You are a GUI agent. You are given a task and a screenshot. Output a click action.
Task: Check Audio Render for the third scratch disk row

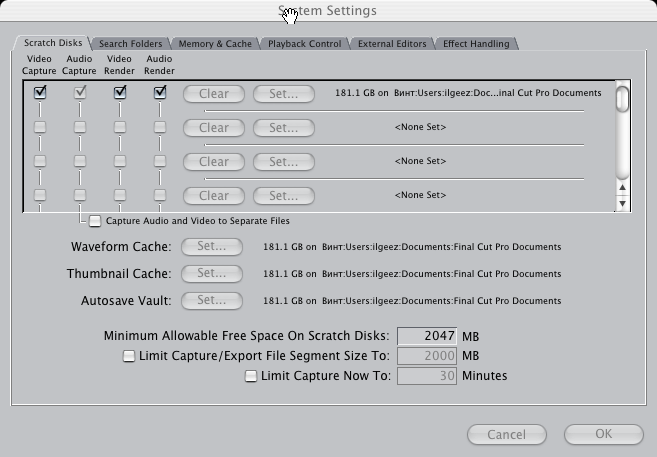[x=160, y=161]
